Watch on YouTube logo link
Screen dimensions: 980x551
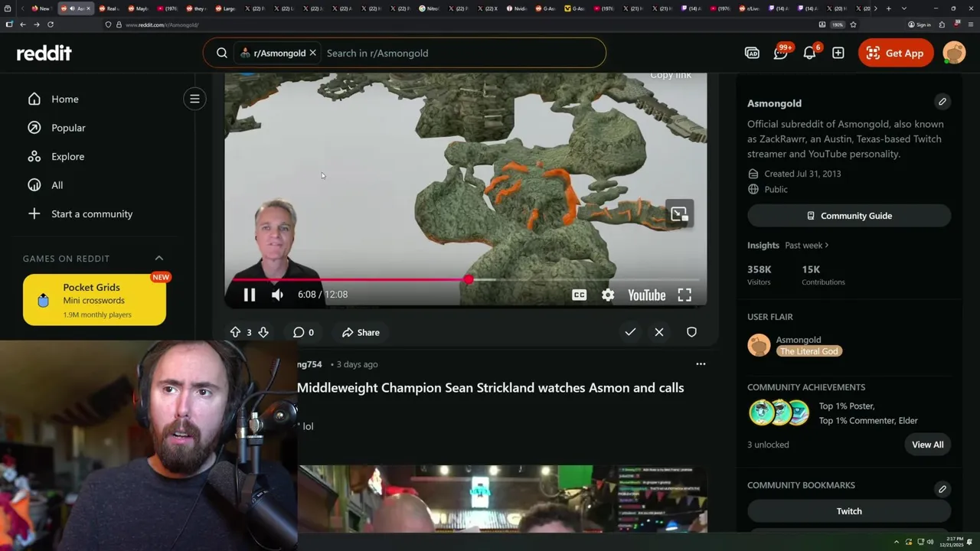tap(646, 295)
